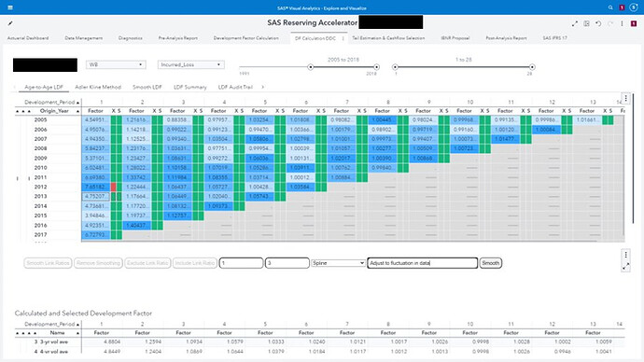The image size is (644, 362).
Task: Switch to Adler Kline Method tab
Action: pyautogui.click(x=98, y=87)
